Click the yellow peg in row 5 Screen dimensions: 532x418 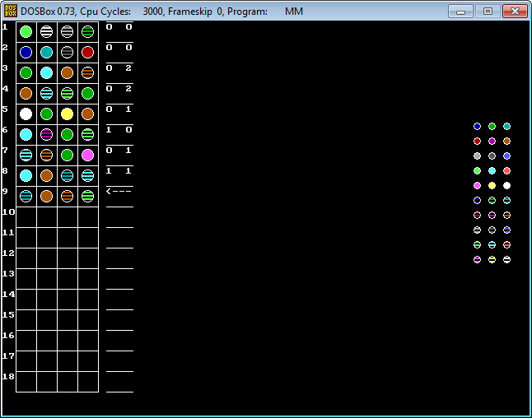(x=68, y=114)
